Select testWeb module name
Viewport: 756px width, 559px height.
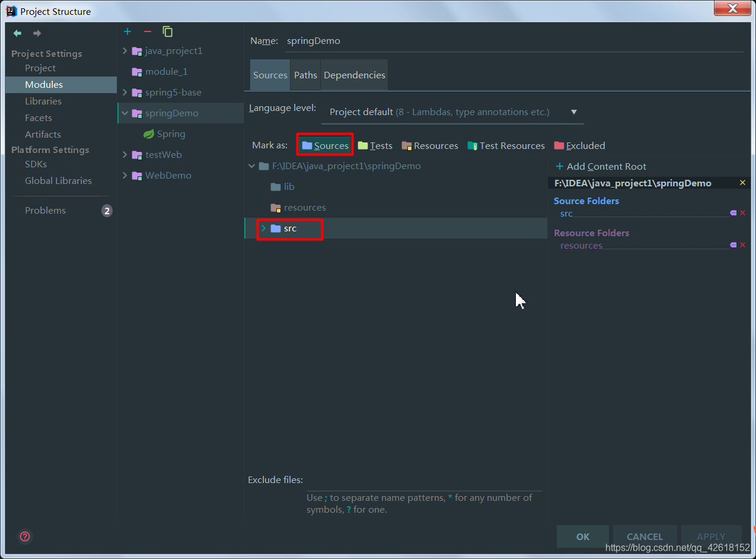(x=164, y=155)
